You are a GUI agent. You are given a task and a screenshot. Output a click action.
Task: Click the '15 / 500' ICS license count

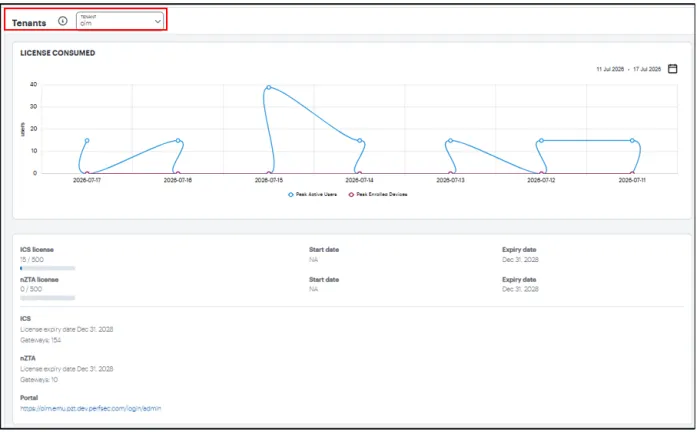point(32,260)
